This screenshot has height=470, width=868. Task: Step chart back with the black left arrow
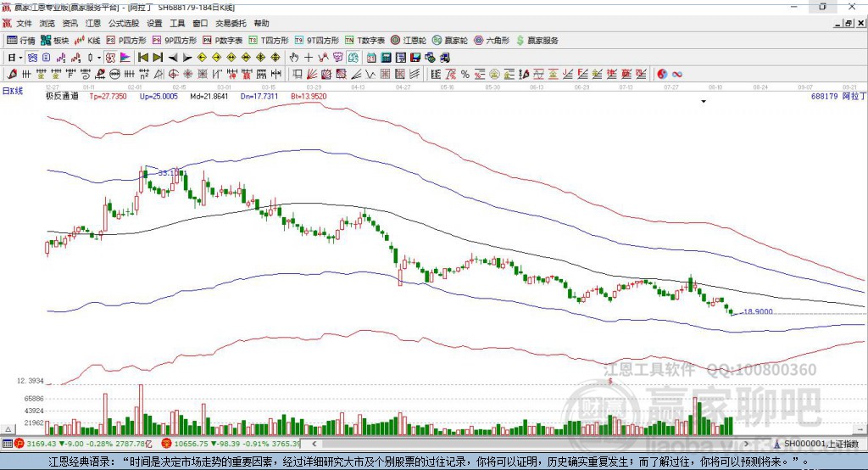click(x=173, y=58)
